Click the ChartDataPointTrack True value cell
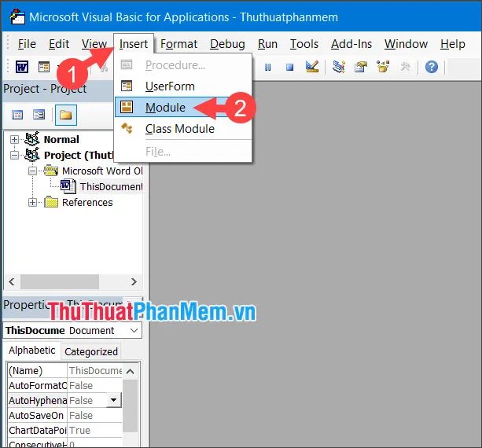 coord(95,430)
